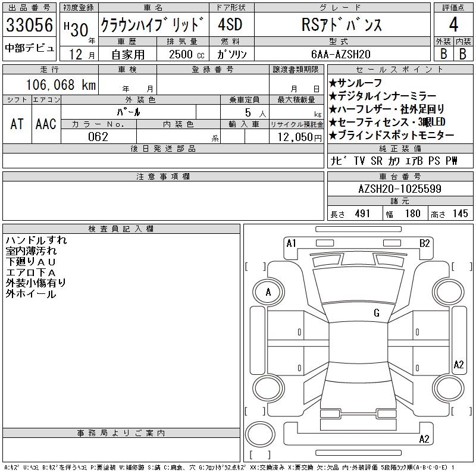Image resolution: width=476 pixels, height=476 pixels.
Task: Click the B2 damage mark on diagram
Action: (x=424, y=243)
